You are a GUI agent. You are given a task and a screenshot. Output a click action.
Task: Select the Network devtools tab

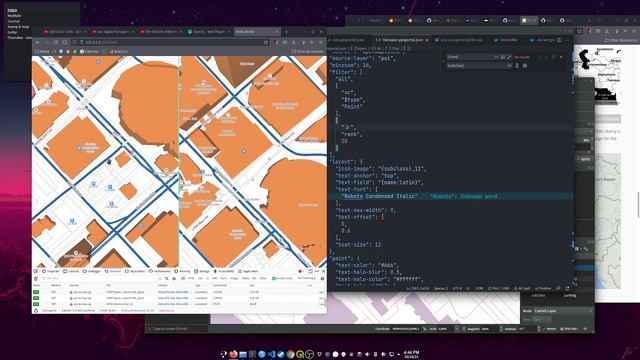coord(113,271)
